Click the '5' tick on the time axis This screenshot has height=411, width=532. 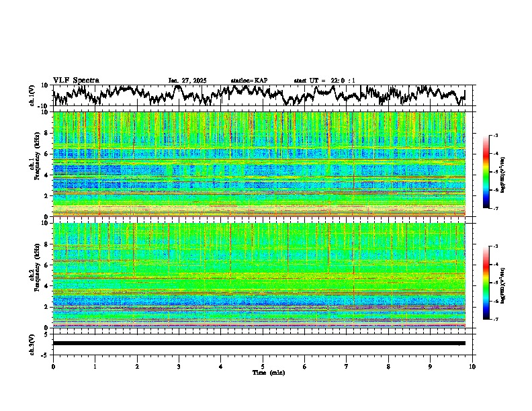click(263, 367)
